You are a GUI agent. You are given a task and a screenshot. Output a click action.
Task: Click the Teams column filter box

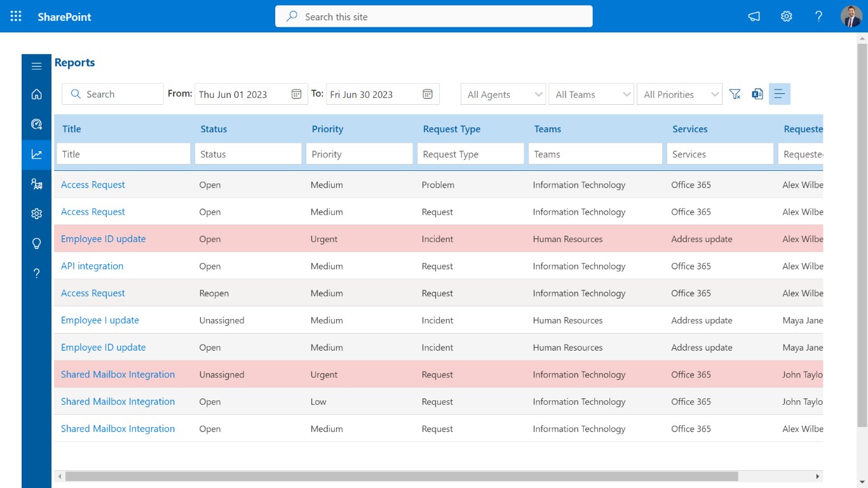(x=595, y=154)
